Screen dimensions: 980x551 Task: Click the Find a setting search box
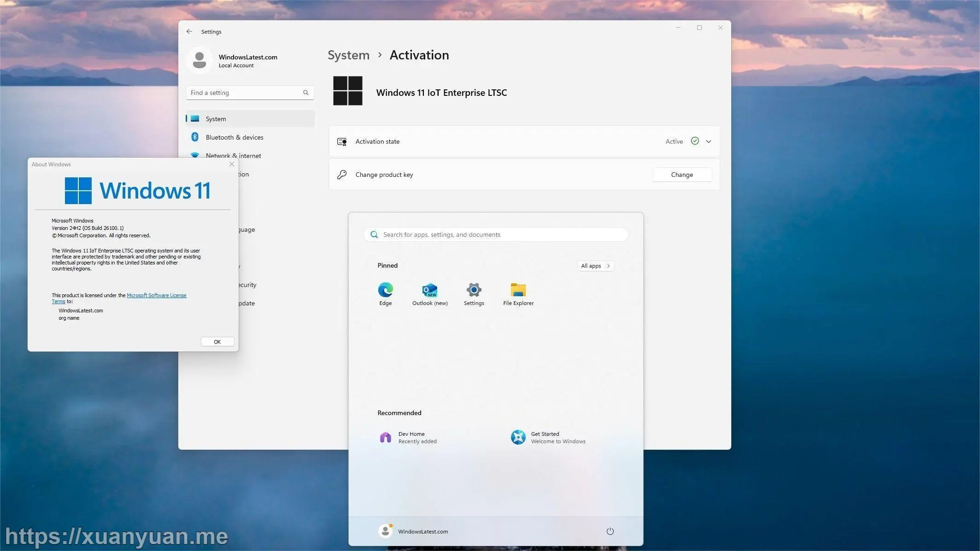pyautogui.click(x=250, y=93)
